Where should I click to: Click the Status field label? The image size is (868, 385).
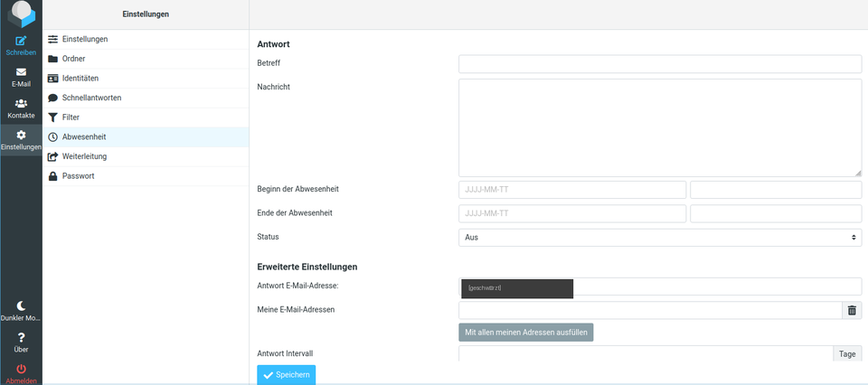click(268, 237)
